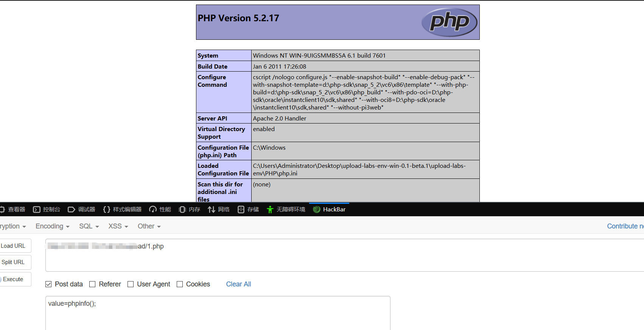Enable the Cookies checkbox
The height and width of the screenshot is (330, 644).
(x=180, y=284)
